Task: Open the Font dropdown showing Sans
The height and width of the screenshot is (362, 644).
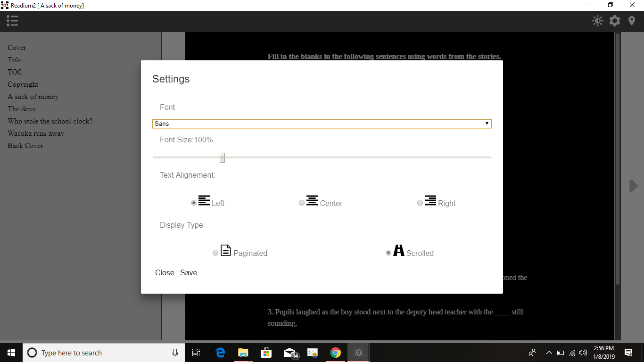Action: pyautogui.click(x=322, y=123)
